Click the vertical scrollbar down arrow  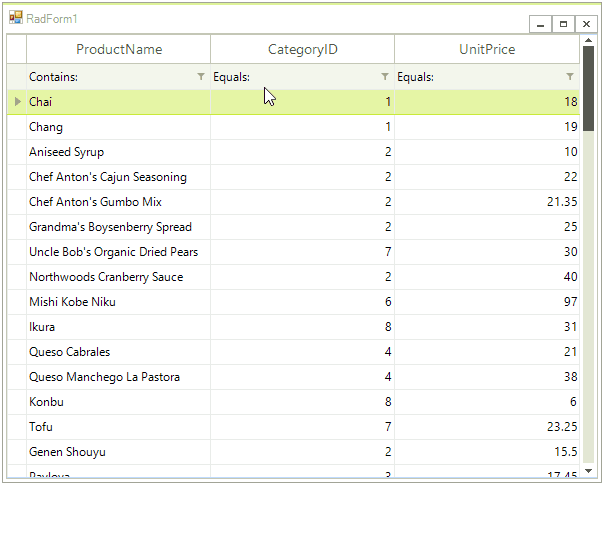coord(588,471)
